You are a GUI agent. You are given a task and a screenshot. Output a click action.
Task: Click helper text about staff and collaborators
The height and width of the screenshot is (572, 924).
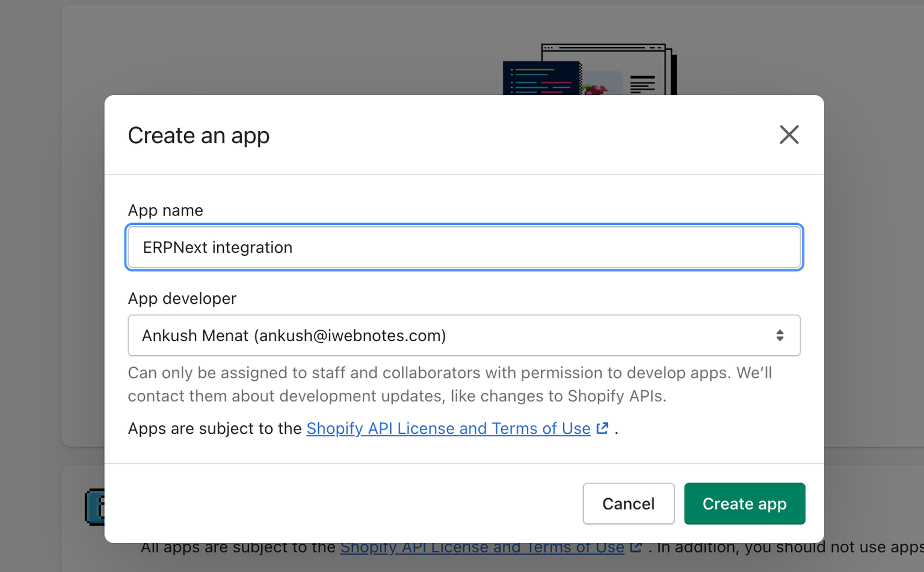pyautogui.click(x=449, y=384)
